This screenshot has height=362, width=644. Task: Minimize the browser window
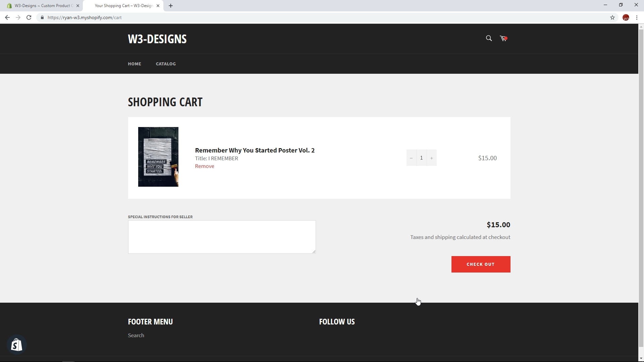(x=605, y=5)
